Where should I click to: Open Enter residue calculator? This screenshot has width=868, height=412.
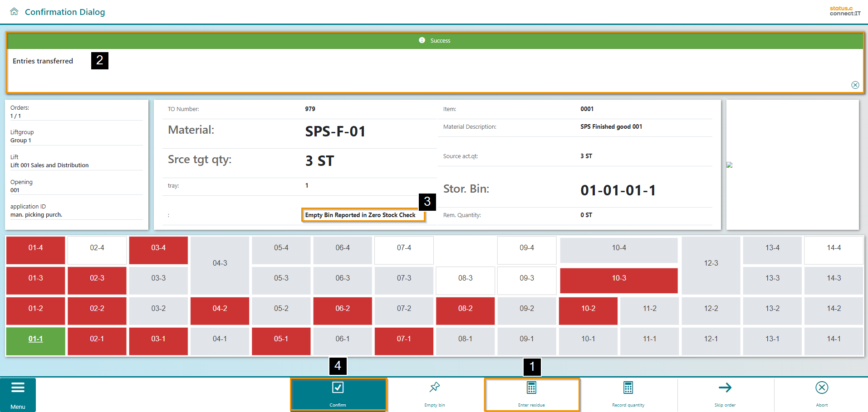pos(531,388)
